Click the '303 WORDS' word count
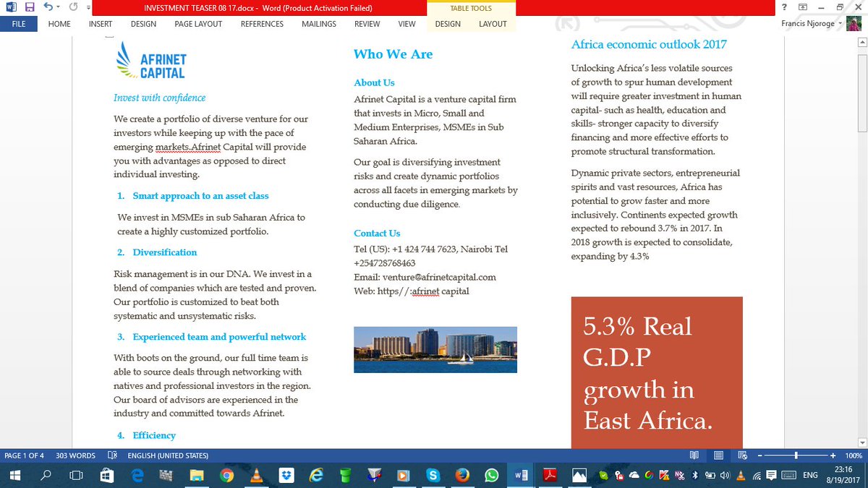Image resolution: width=868 pixels, height=488 pixels. coord(75,455)
